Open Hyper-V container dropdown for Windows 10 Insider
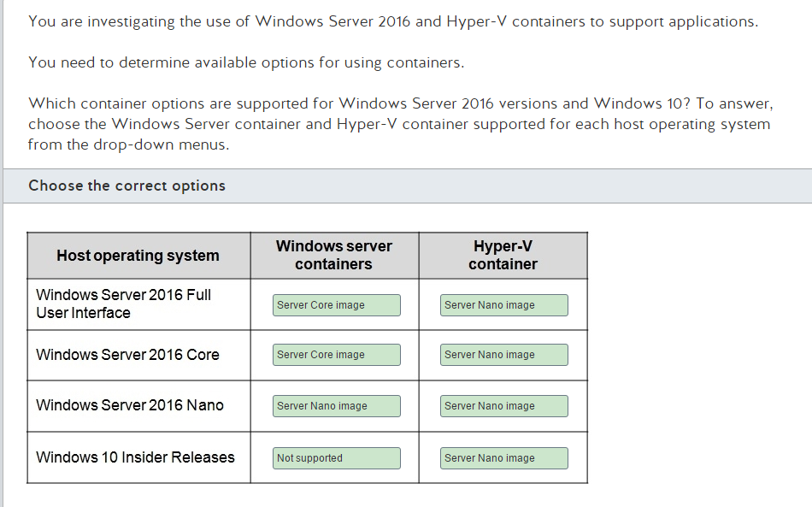 (x=504, y=458)
